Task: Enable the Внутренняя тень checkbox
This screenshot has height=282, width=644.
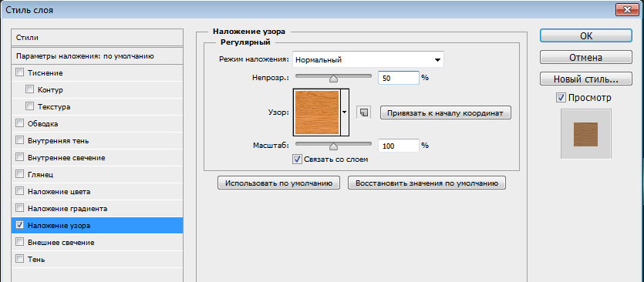Action: [x=20, y=140]
